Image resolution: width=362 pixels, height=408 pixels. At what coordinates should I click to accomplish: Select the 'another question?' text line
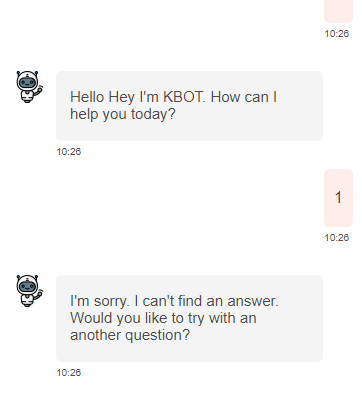pyautogui.click(x=130, y=335)
